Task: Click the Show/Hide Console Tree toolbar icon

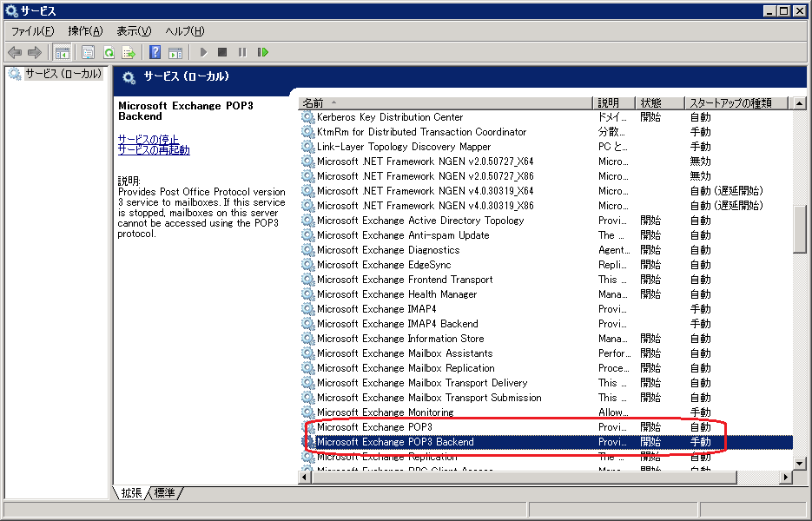Action: 63,52
